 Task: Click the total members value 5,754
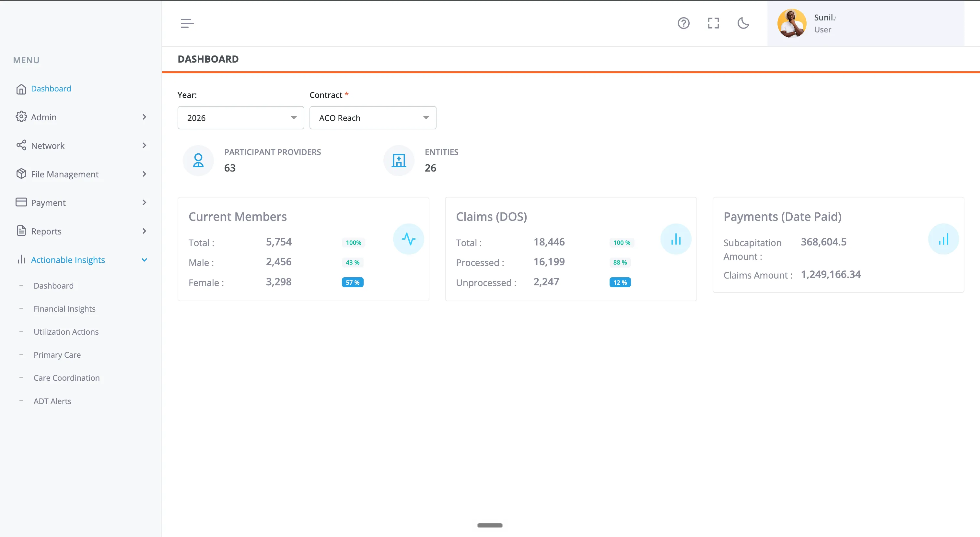click(279, 242)
